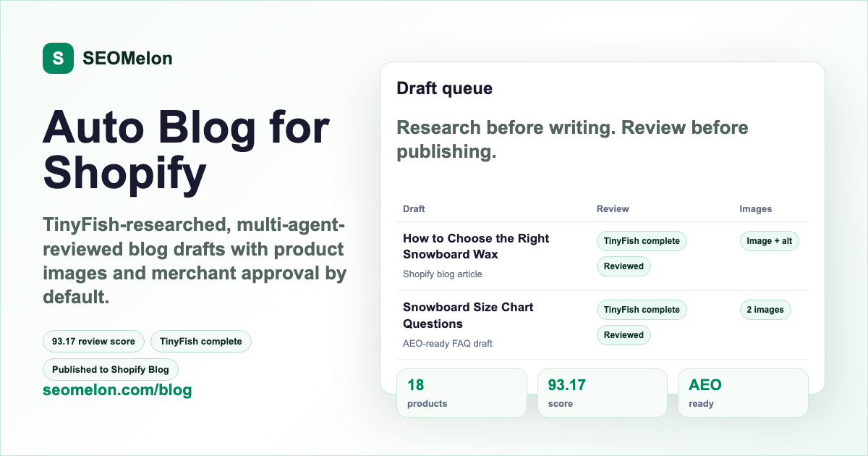868x456 pixels.
Task: Click the TinyFish complete badge under headline
Action: point(201,341)
